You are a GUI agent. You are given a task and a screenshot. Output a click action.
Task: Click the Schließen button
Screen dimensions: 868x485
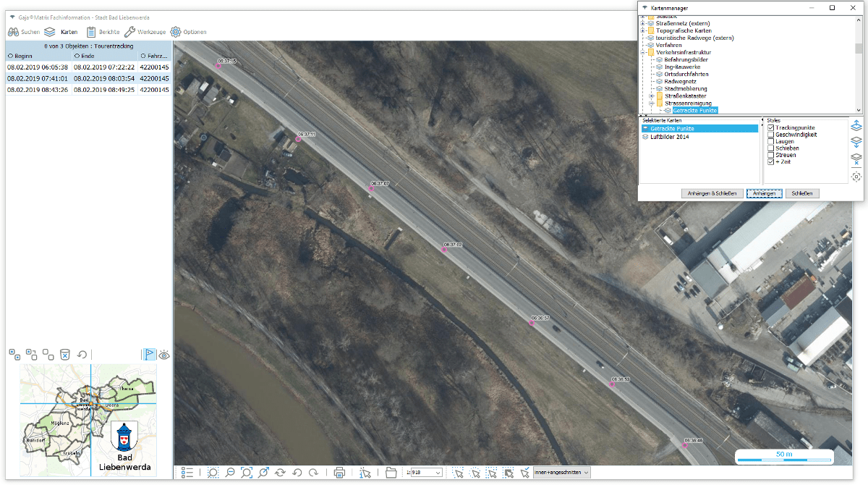click(x=803, y=194)
